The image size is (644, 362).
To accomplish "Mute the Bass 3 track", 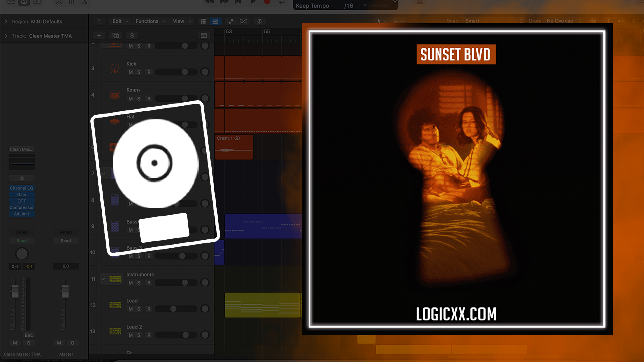I will pyautogui.click(x=131, y=256).
